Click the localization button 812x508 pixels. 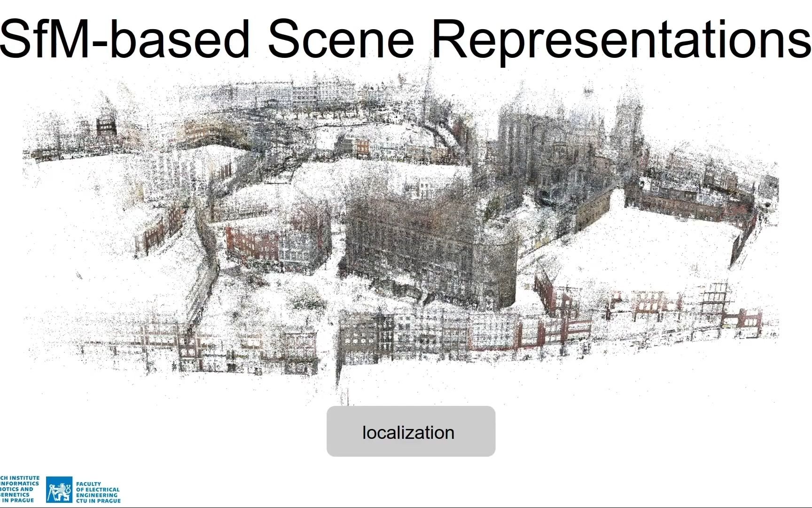(411, 431)
